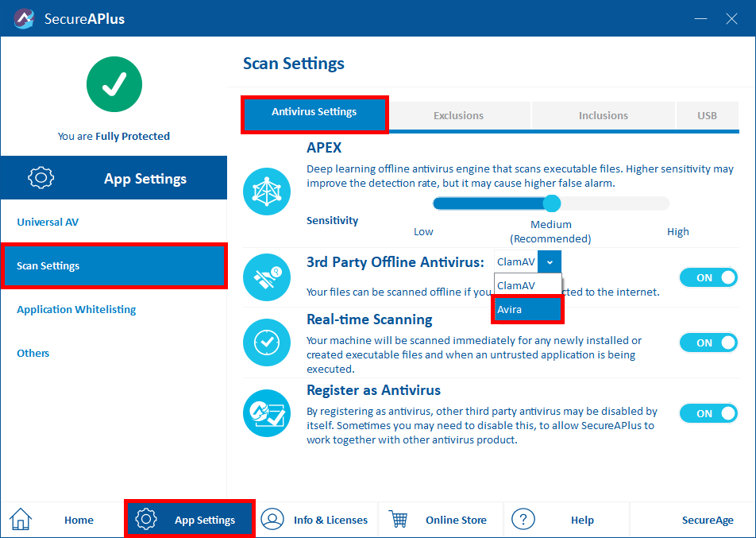Screen dimensions: 756x538
Task: Click the Real-time Scanning checkmark icon
Action: click(x=267, y=343)
